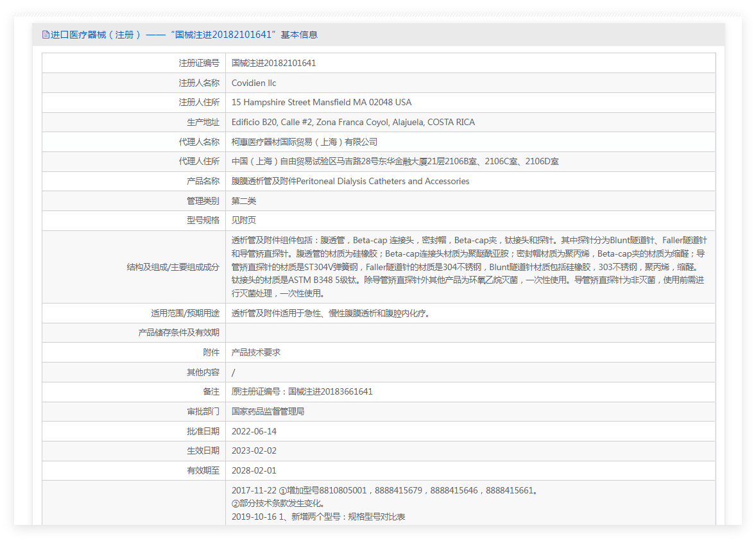This screenshot has height=539, width=756.
Task: Select the effective date 2023-02-02
Action: point(253,451)
